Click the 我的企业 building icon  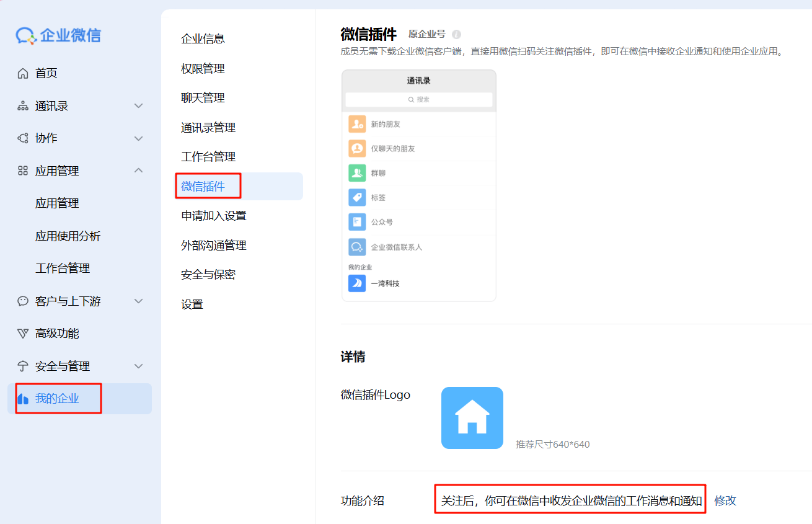(23, 399)
